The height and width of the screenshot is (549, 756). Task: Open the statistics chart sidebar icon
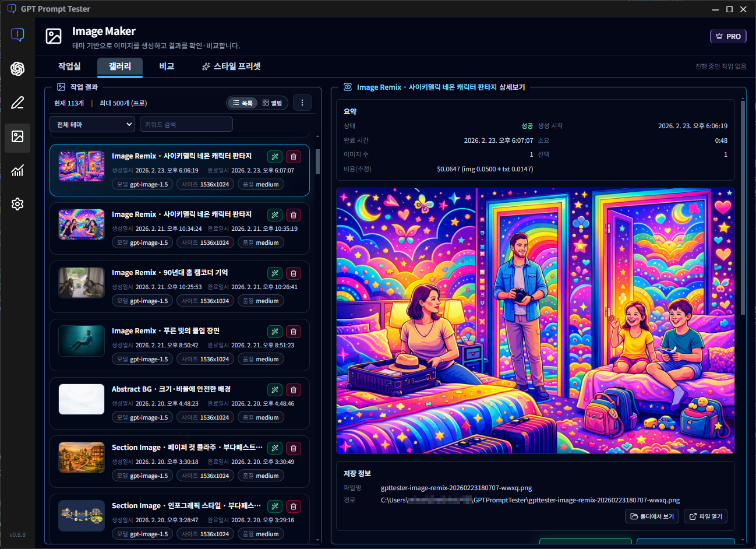[x=17, y=170]
